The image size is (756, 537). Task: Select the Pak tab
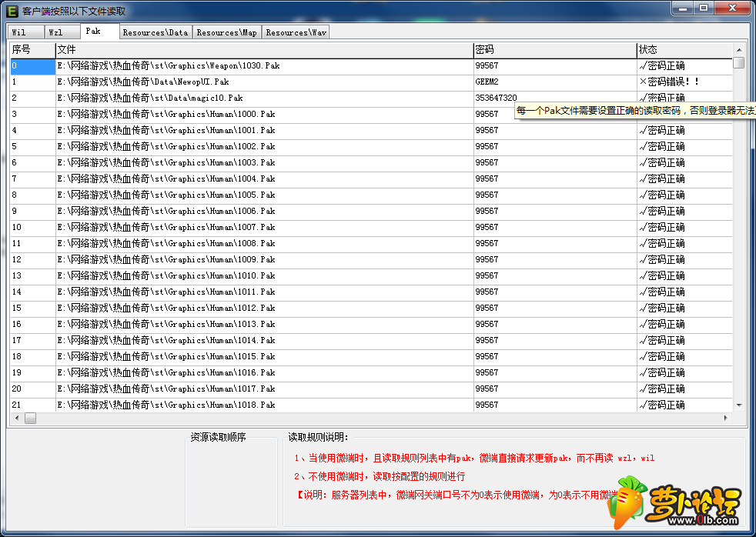coord(100,31)
